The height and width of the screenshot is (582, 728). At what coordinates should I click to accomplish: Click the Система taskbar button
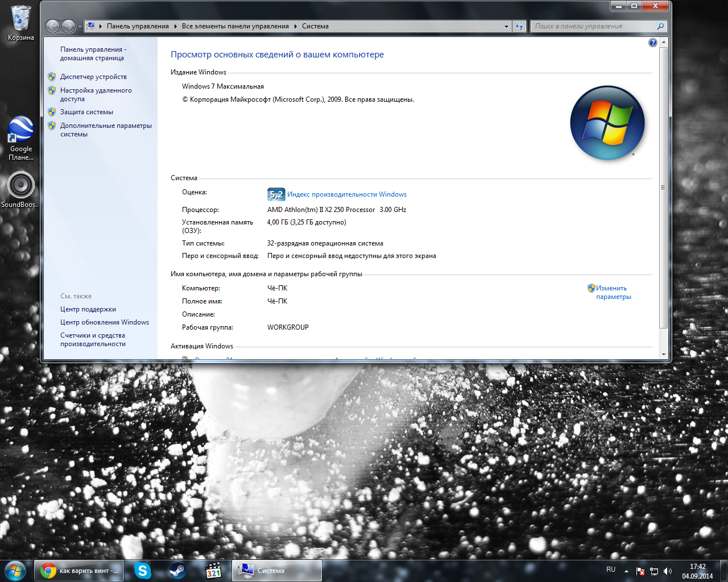tap(277, 571)
